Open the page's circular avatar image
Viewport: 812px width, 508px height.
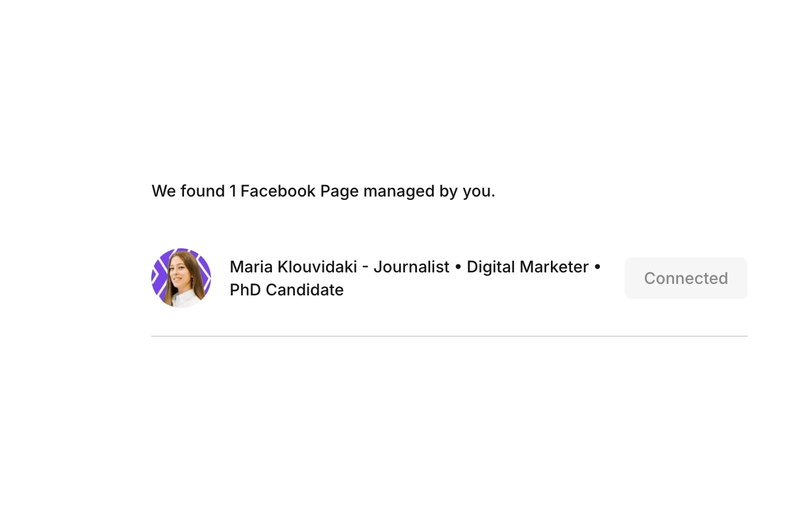(x=181, y=278)
